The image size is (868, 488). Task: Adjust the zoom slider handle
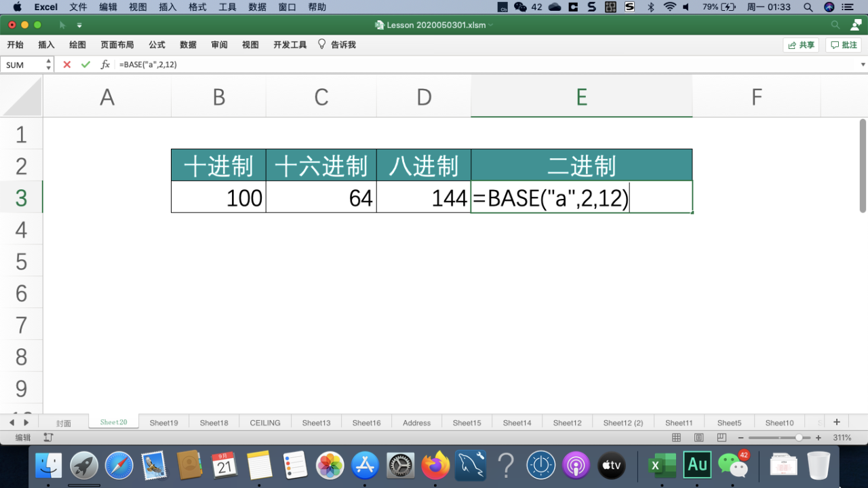coord(800,438)
